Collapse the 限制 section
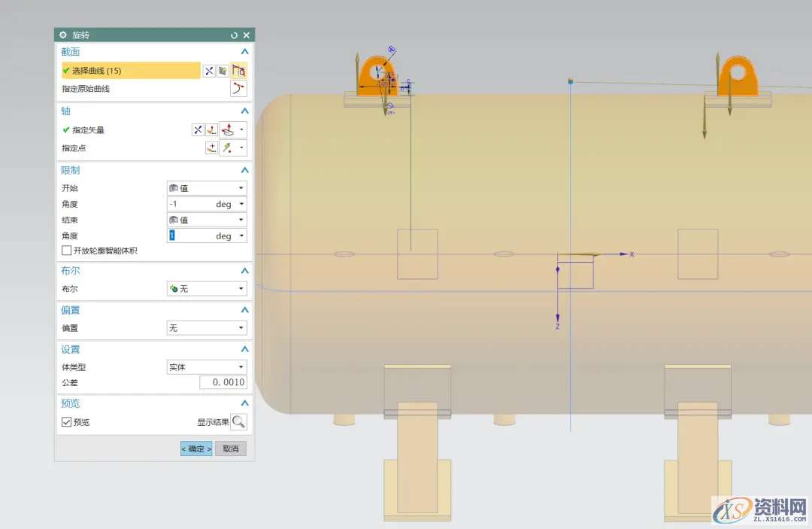Viewport: 812px width, 529px height. (x=244, y=170)
